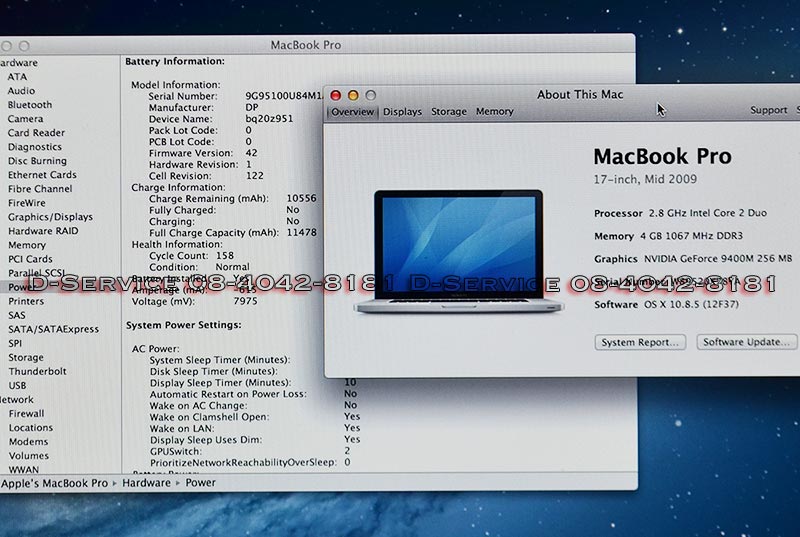Click the 17-inch, Mid 2009 model text

[x=645, y=179]
